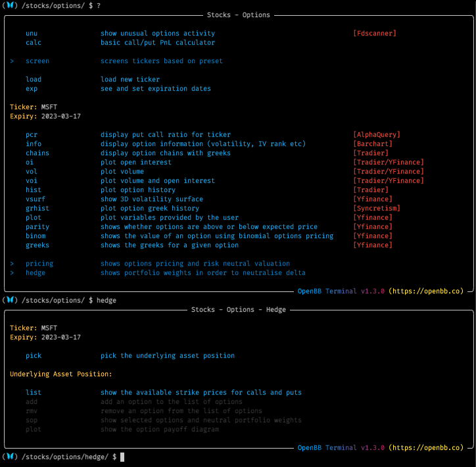
Task: Click the 'binom' command text
Action: point(36,236)
